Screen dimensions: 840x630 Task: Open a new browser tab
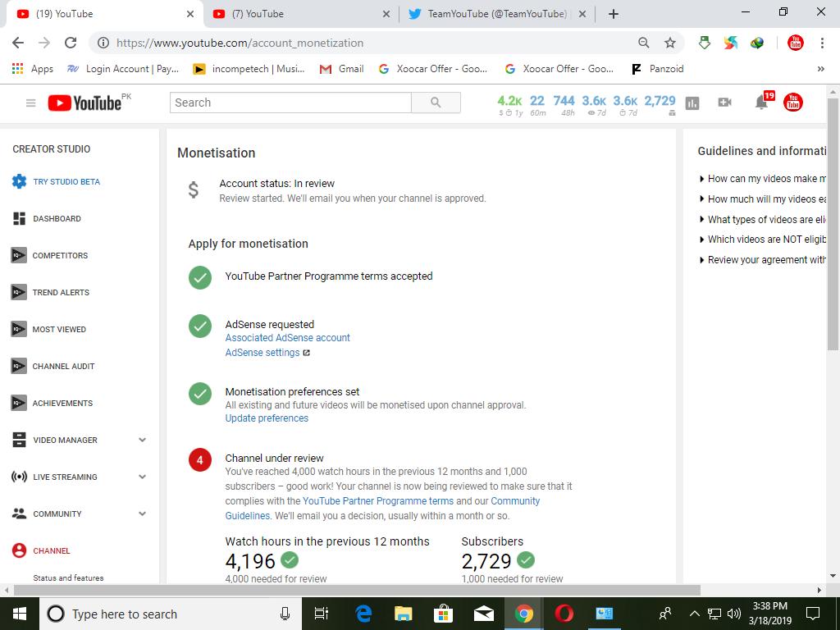[x=614, y=14]
